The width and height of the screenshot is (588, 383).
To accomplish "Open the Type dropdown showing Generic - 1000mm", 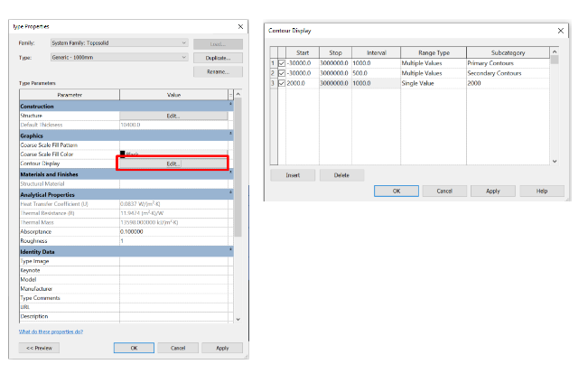I will pos(119,57).
